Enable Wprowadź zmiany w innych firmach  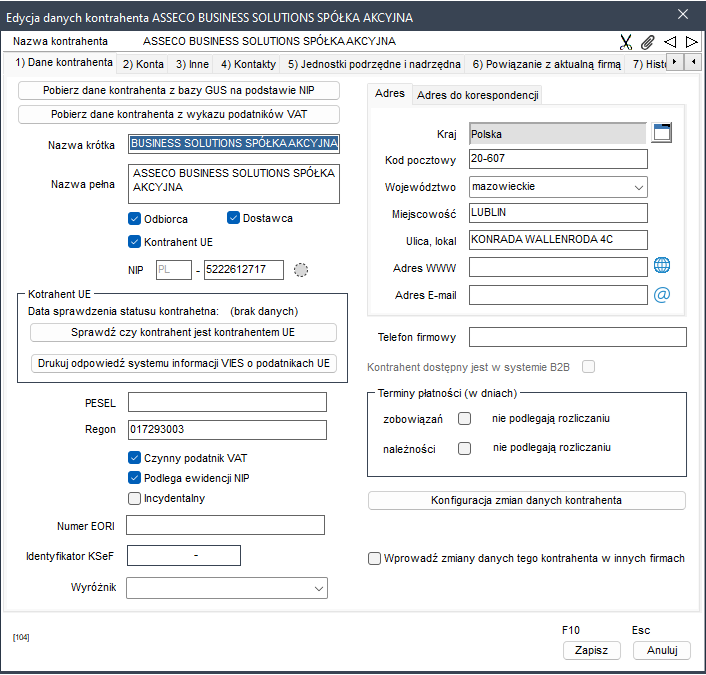[374, 558]
